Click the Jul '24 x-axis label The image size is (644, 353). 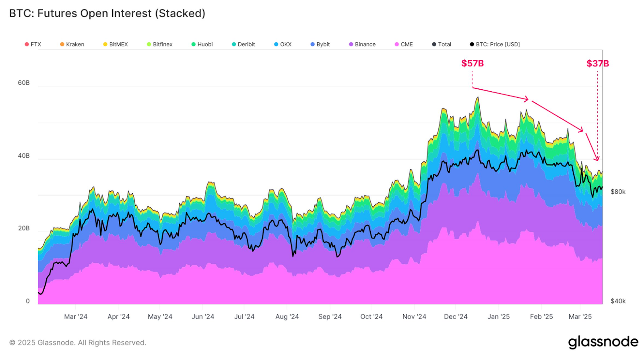(244, 317)
